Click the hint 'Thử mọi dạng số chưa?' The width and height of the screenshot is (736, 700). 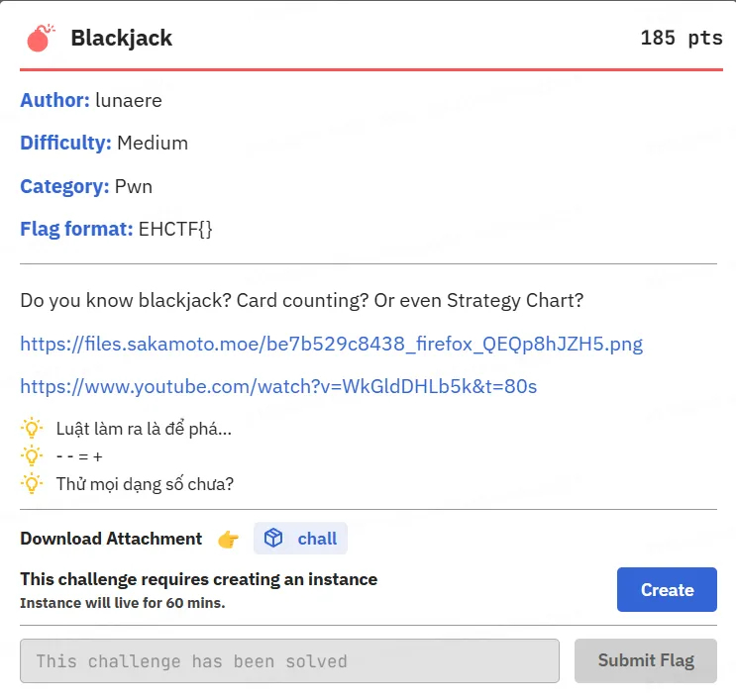(x=145, y=484)
